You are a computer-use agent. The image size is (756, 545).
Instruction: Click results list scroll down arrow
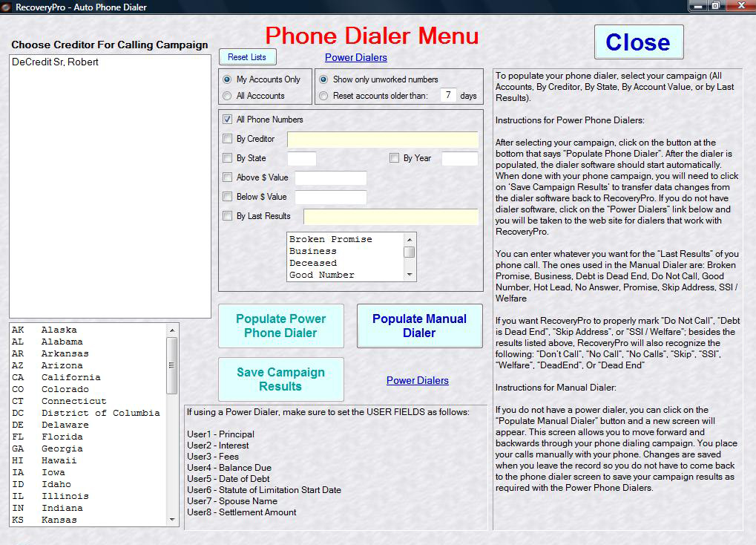[x=410, y=275]
